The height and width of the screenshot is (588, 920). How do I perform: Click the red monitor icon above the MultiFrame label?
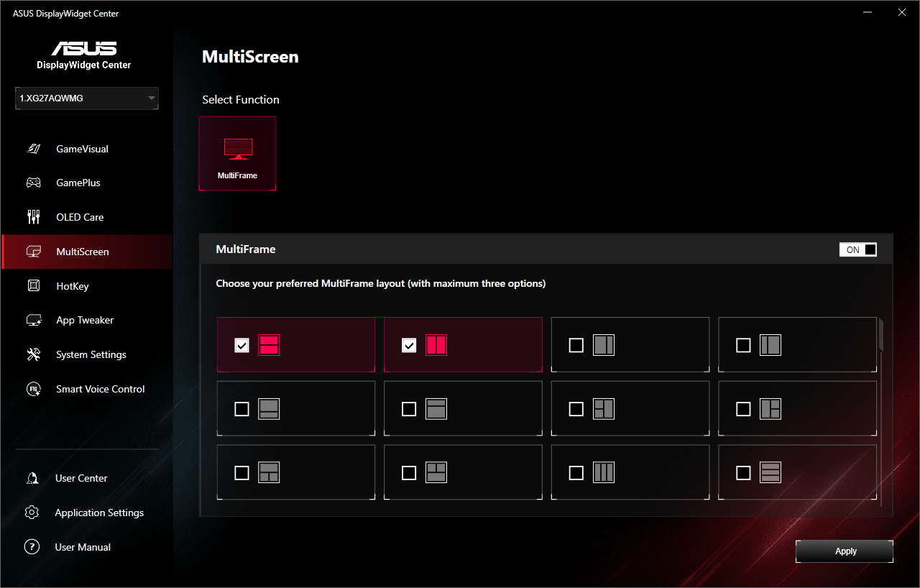click(x=237, y=149)
